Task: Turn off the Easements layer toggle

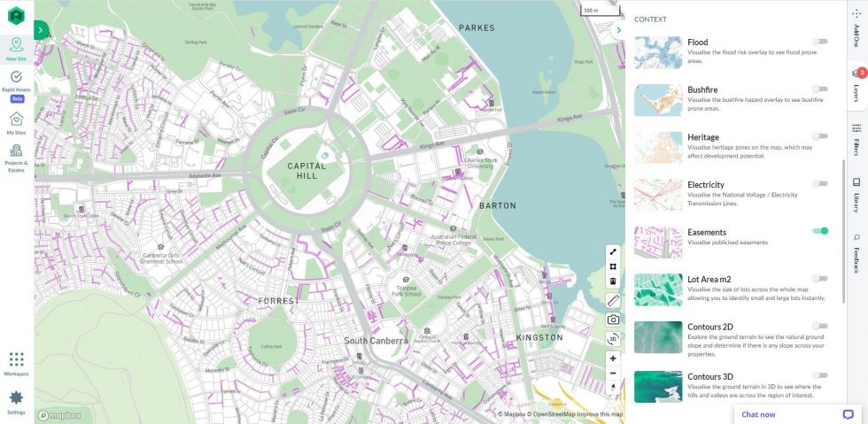Action: click(x=820, y=231)
